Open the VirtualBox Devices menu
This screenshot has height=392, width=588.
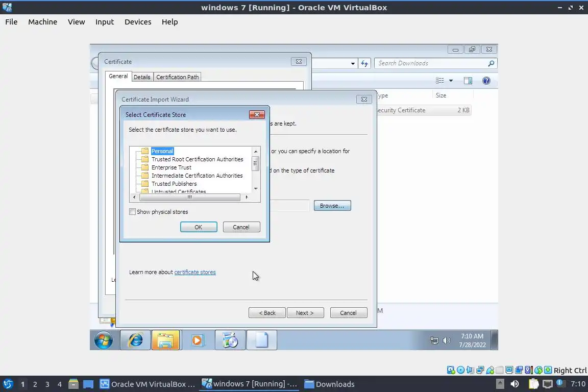click(x=138, y=22)
